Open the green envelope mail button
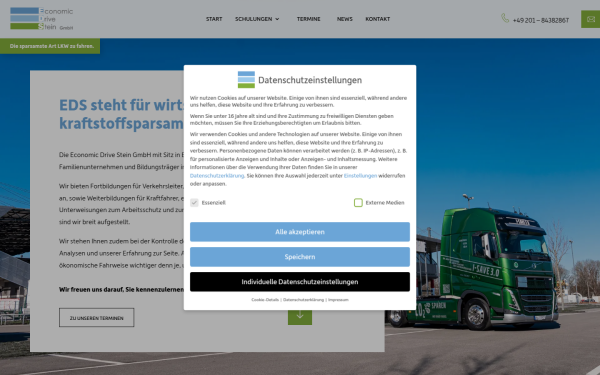Image resolution: width=600 pixels, height=375 pixels. coord(590,19)
